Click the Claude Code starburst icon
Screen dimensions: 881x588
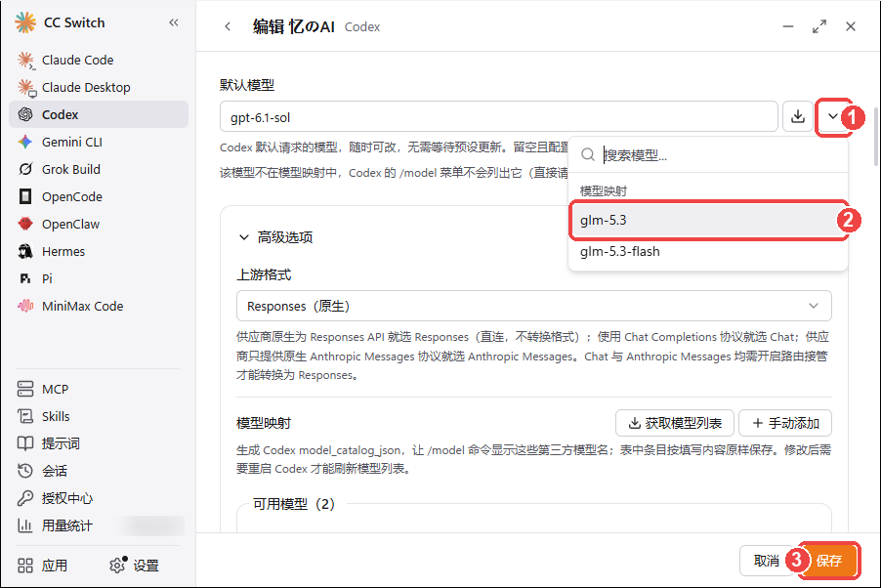coord(25,60)
